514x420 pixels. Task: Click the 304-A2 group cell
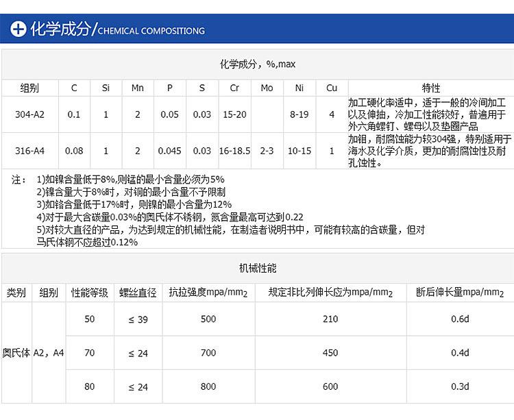pos(30,114)
